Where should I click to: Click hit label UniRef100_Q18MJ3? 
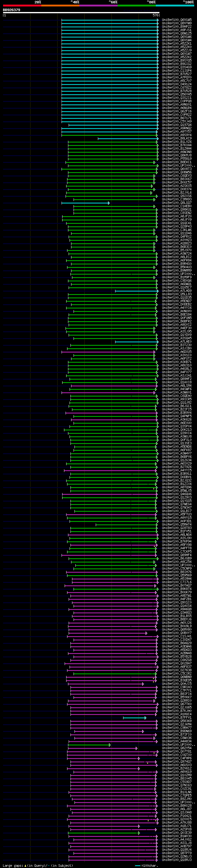(177, 860)
